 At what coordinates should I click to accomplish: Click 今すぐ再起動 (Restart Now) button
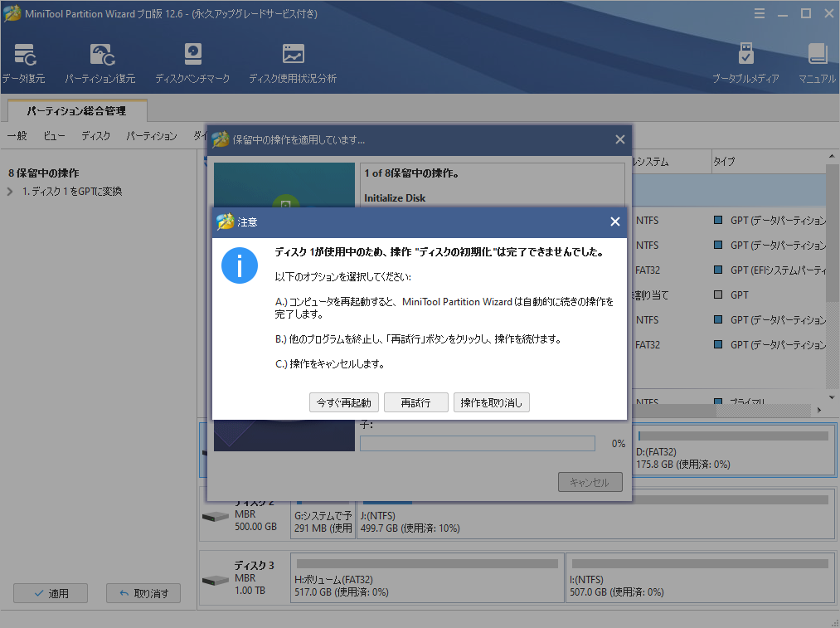(x=344, y=402)
